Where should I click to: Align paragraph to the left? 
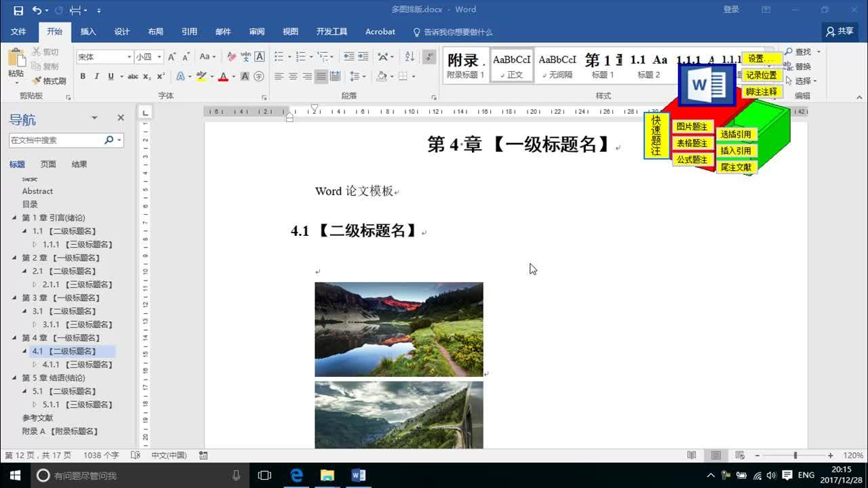pyautogui.click(x=279, y=77)
